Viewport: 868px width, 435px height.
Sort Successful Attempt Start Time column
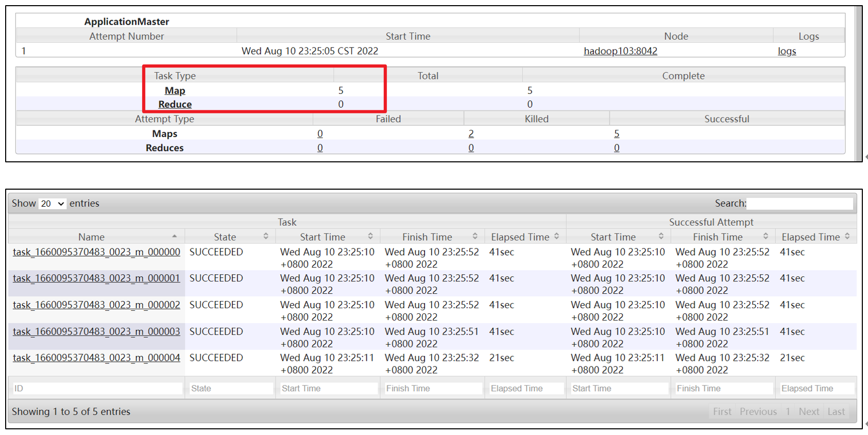point(661,237)
